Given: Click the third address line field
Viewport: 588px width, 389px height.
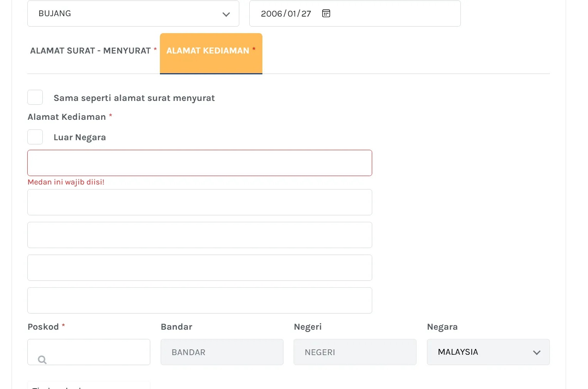Looking at the screenshot, I should 200,235.
